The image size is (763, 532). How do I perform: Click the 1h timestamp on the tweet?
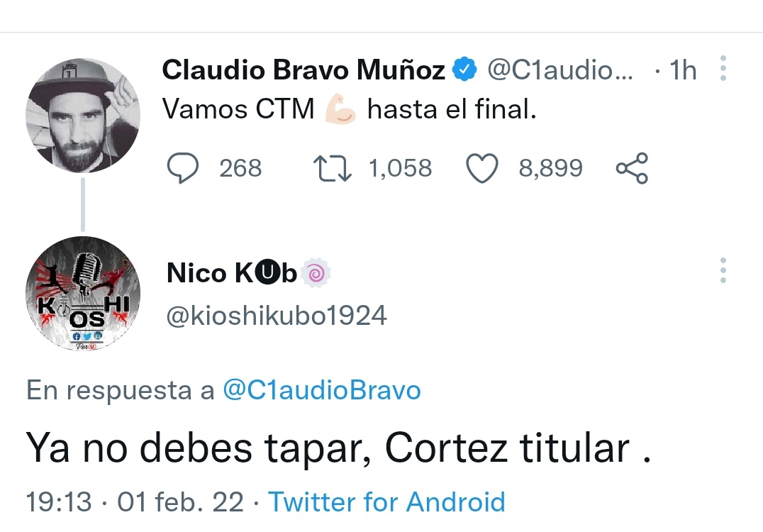tap(682, 70)
